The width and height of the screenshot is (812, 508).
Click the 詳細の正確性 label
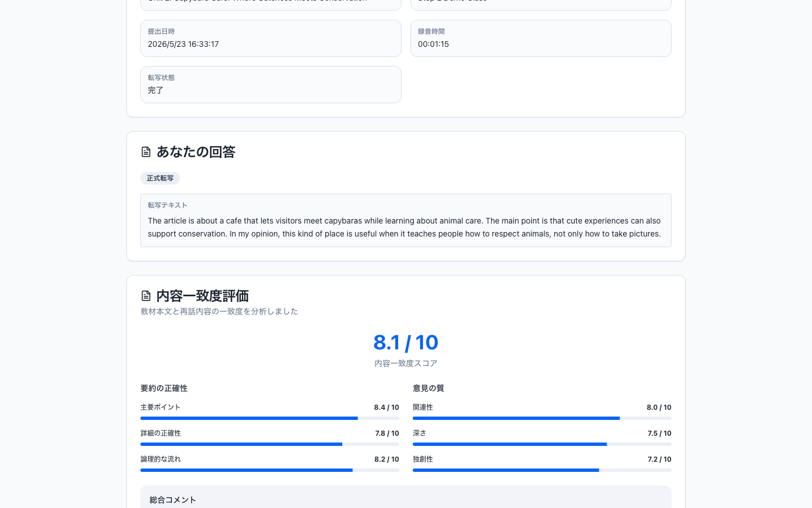[161, 433]
